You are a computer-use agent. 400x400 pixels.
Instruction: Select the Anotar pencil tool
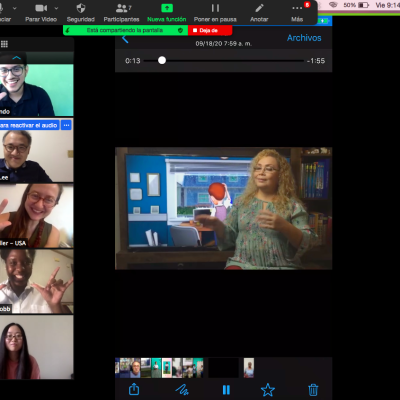[x=259, y=13]
